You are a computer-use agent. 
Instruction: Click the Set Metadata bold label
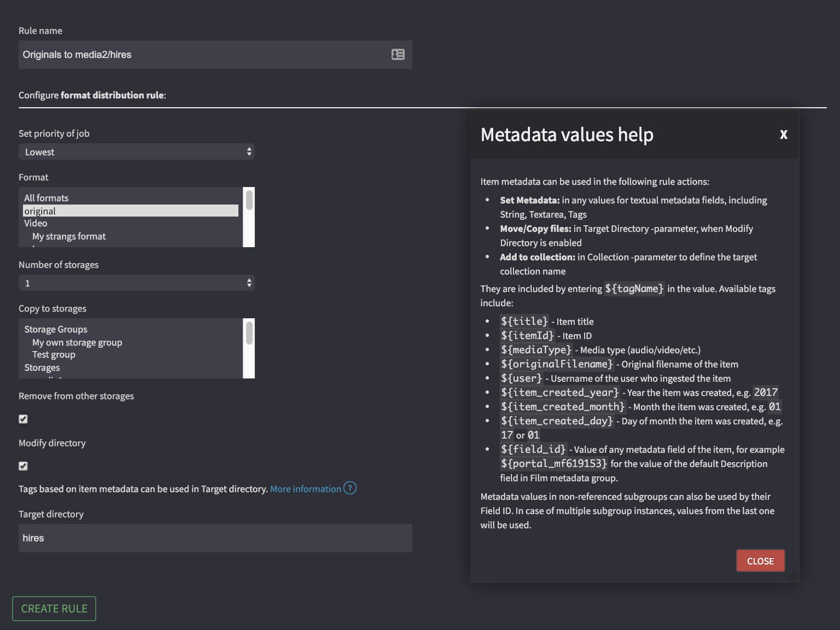point(530,200)
